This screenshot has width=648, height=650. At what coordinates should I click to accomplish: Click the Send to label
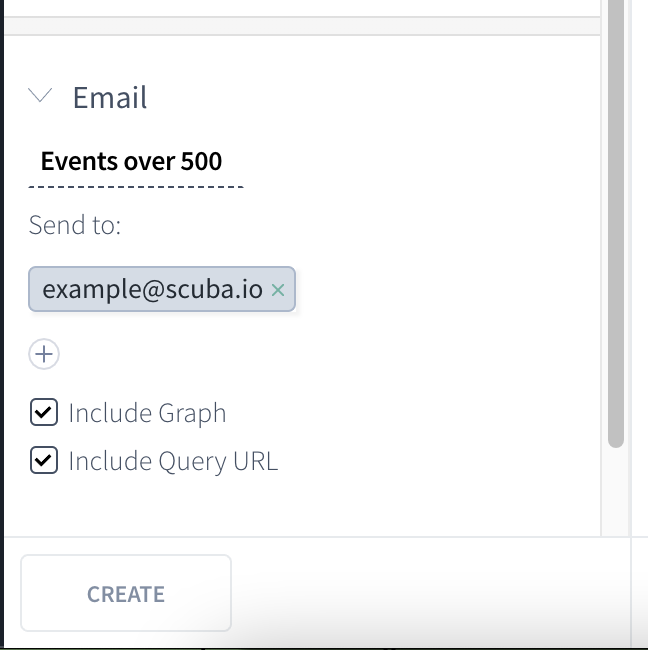(75, 225)
